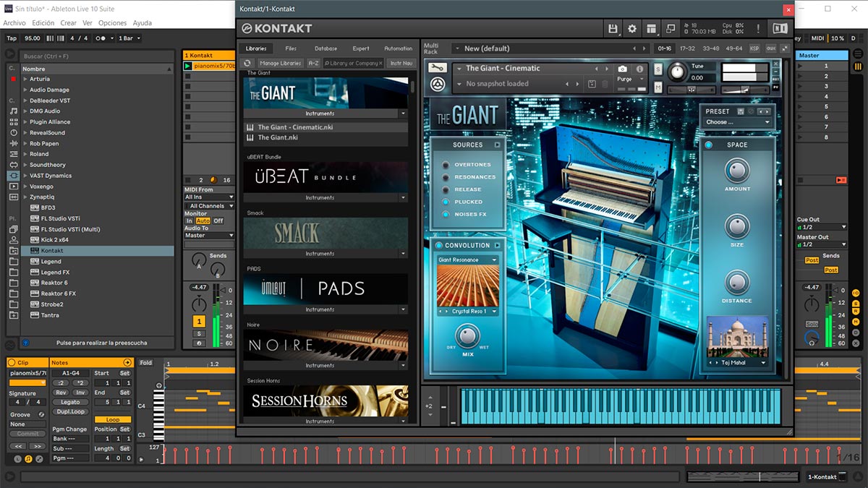868x488 pixels.
Task: Click the Manage Libraries button
Action: coord(280,64)
